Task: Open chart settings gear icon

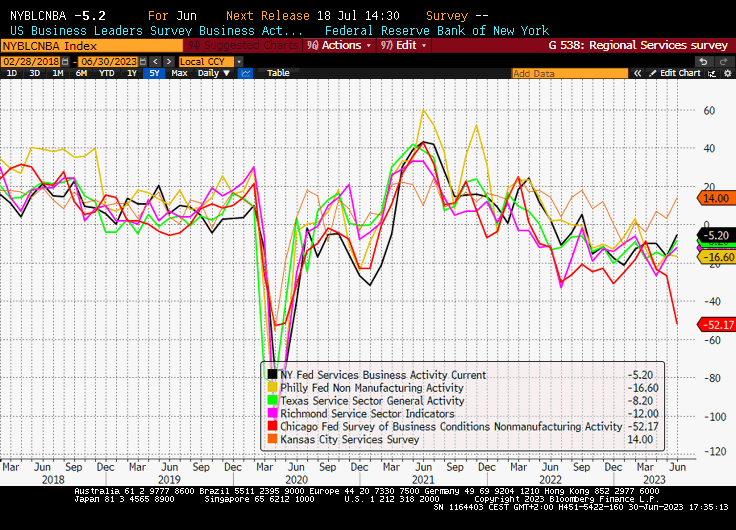Action: (x=728, y=73)
